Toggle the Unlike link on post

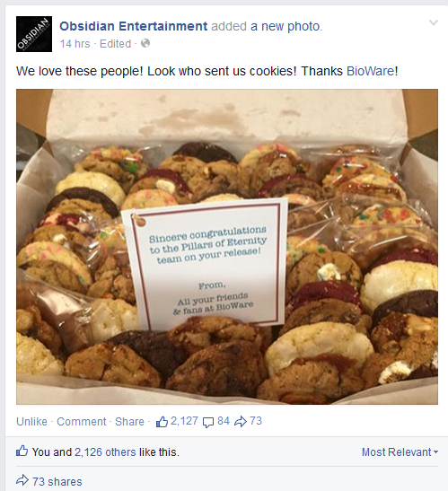click(31, 422)
